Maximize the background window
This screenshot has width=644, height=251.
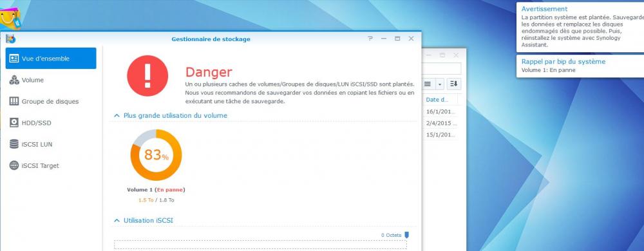click(442, 55)
